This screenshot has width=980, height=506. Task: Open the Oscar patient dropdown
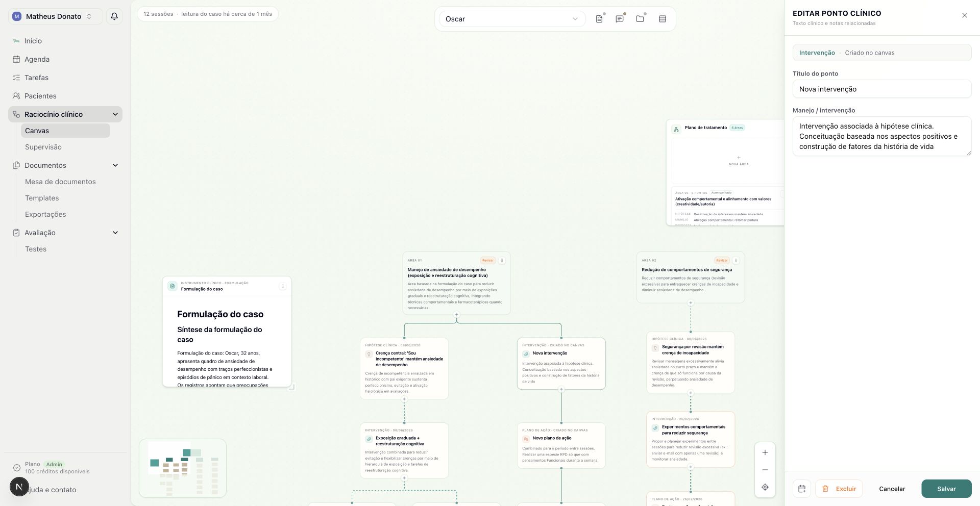pos(512,19)
